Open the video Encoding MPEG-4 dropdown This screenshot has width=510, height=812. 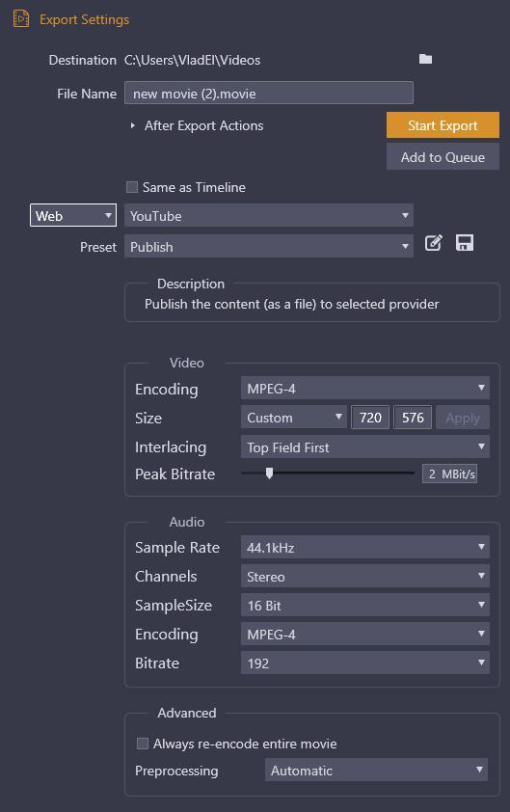tap(365, 389)
